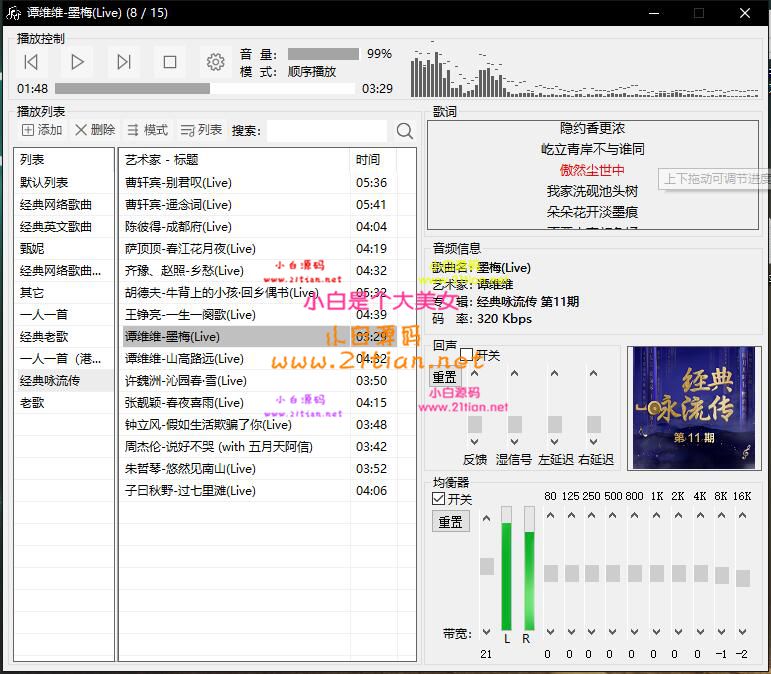Click the 删除 delete button
The width and height of the screenshot is (771, 674).
point(95,130)
